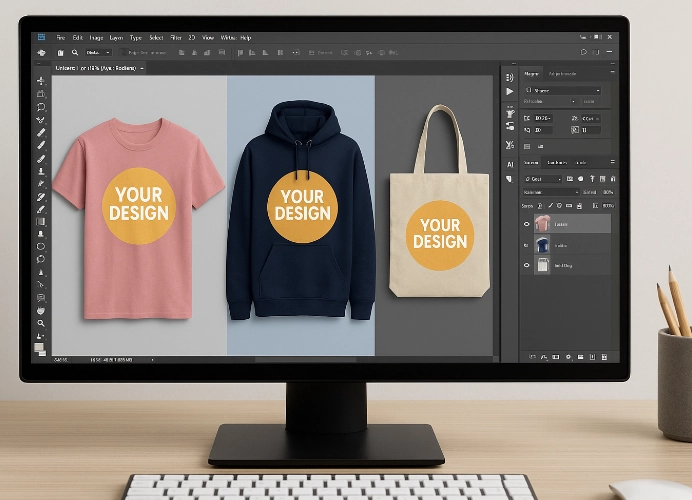
Task: Click the Photoshop home icon at top left
Action: (x=41, y=37)
